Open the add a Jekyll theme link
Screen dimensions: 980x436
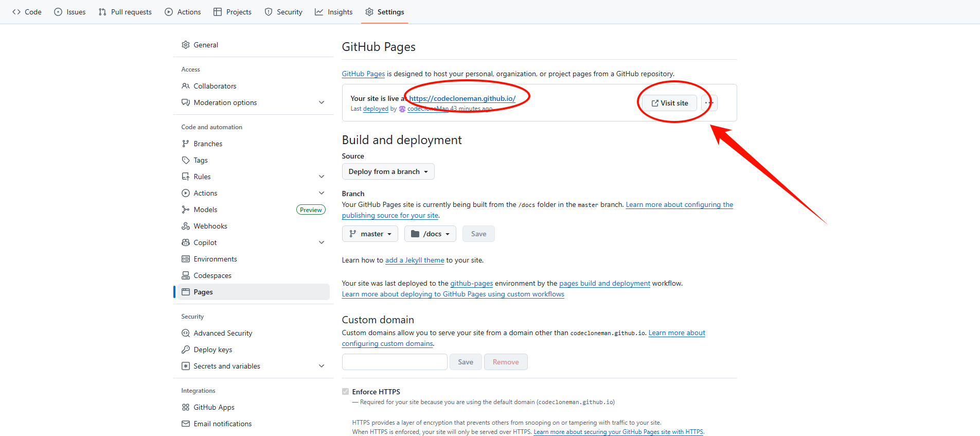click(415, 260)
